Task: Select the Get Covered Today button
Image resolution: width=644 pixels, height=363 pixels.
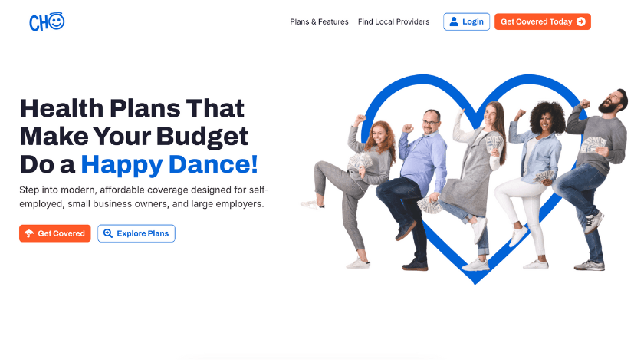Action: 543,21
